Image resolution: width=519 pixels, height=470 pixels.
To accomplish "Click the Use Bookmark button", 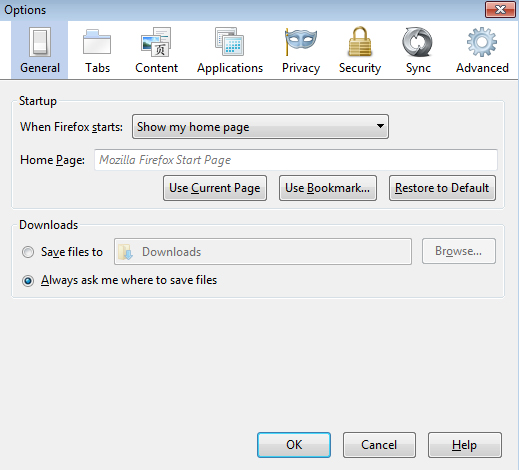I will [328, 188].
